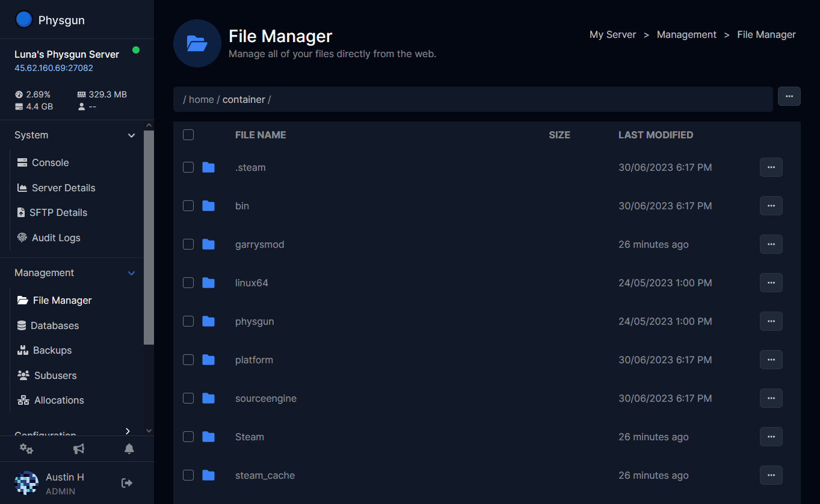820x504 pixels.
Task: Click the logout icon beside Austin H
Action: point(126,483)
